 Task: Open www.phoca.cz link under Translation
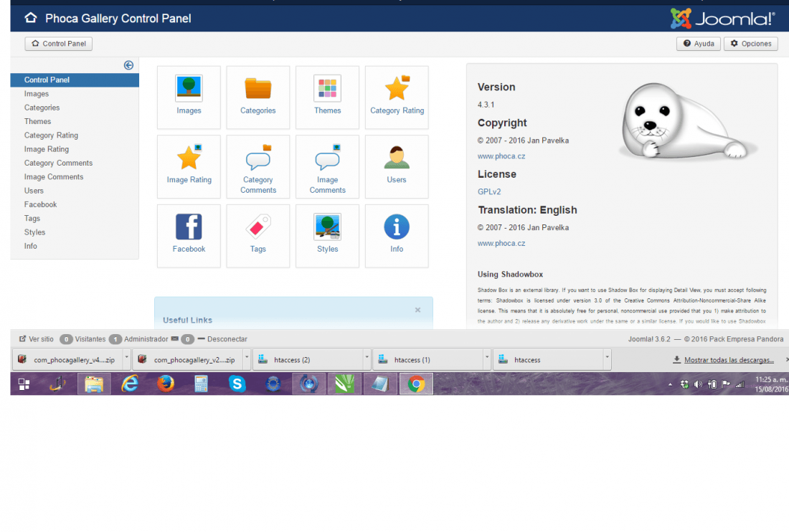501,243
